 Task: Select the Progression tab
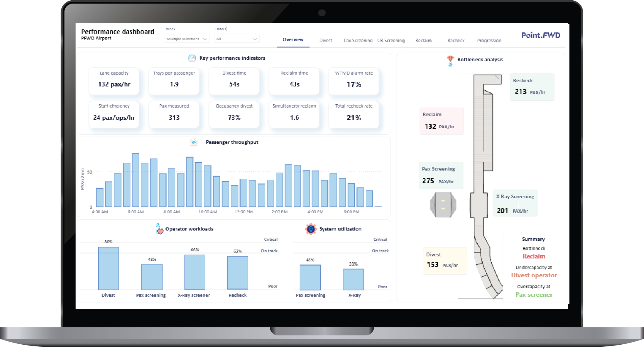click(489, 40)
